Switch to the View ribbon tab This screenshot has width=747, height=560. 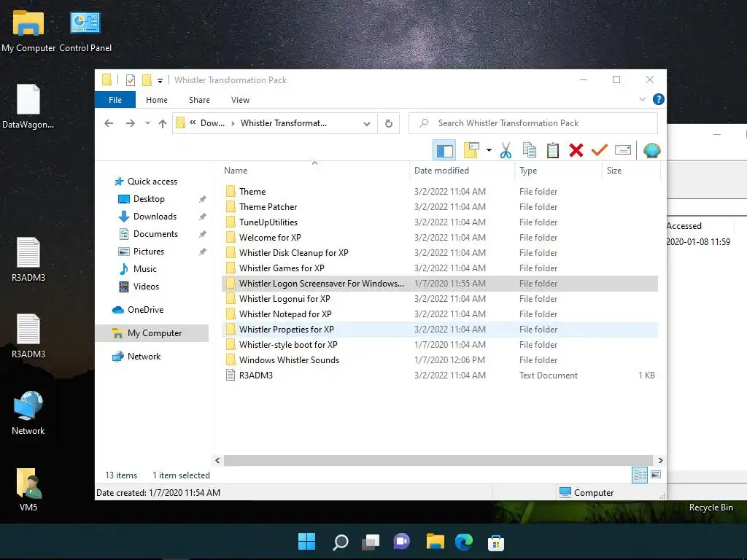pyautogui.click(x=240, y=99)
